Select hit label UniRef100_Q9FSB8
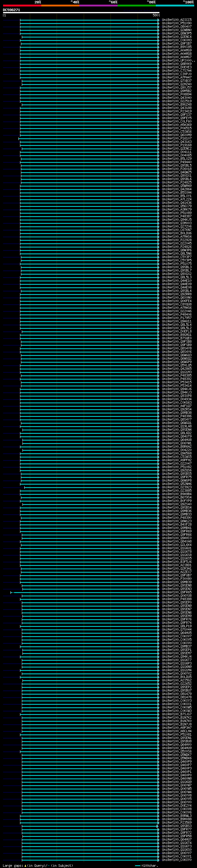 (x=177, y=342)
